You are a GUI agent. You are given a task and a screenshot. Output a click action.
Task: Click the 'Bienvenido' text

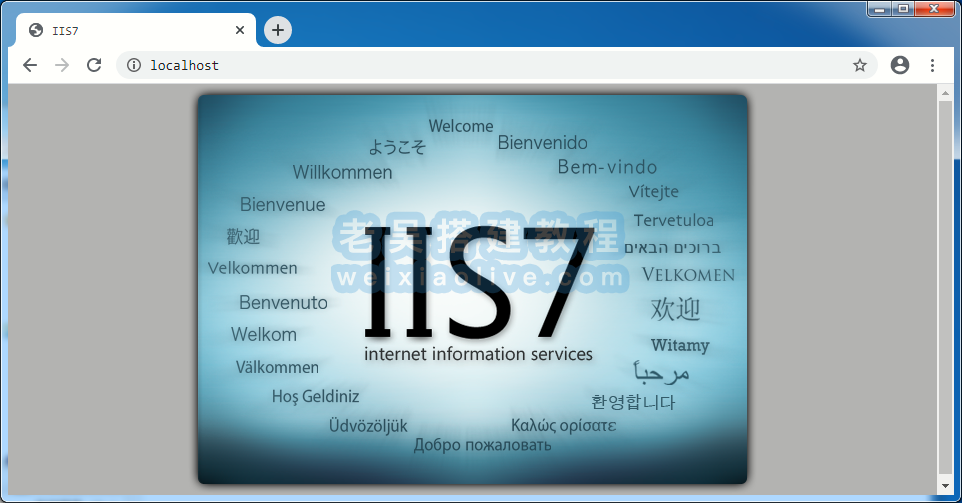pos(542,143)
